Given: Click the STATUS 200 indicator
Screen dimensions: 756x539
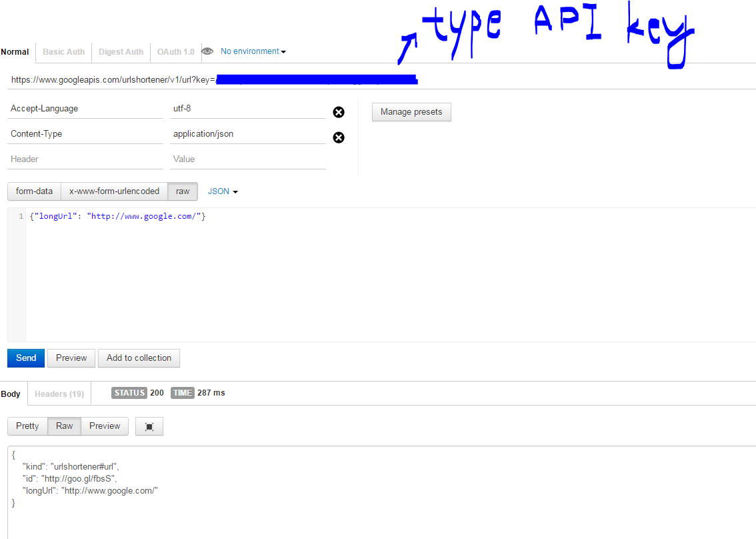Looking at the screenshot, I should click(x=137, y=394).
